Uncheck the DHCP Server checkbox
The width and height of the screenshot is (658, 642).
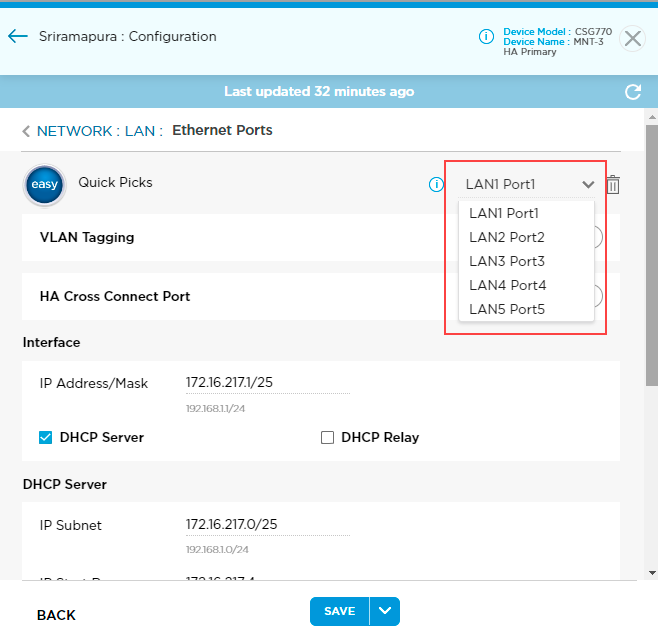coord(45,437)
